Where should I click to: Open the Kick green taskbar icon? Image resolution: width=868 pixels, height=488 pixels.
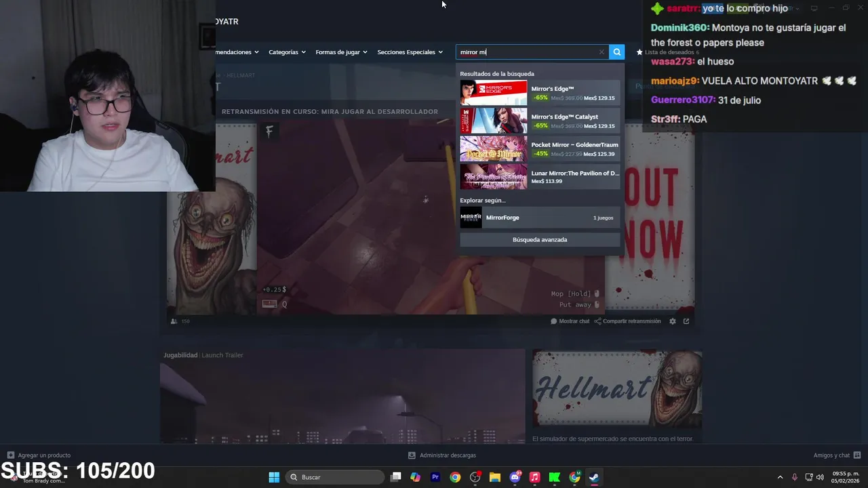(x=554, y=477)
